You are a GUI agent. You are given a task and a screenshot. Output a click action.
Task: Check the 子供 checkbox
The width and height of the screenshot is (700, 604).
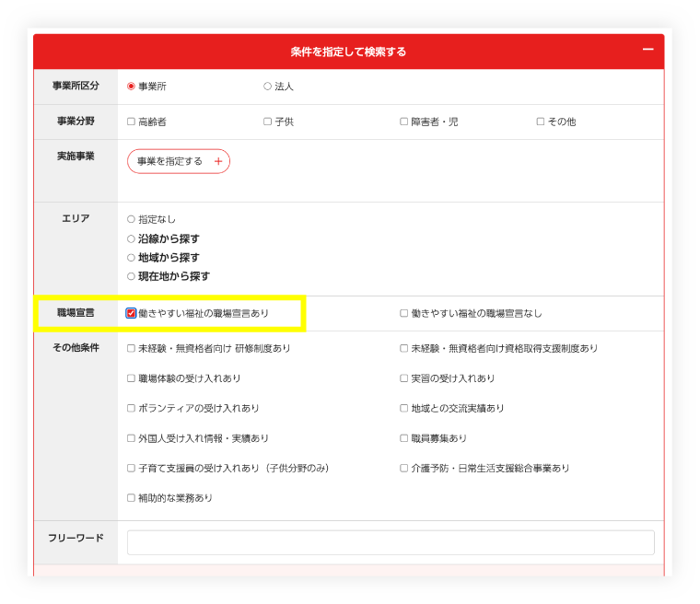[x=267, y=122]
